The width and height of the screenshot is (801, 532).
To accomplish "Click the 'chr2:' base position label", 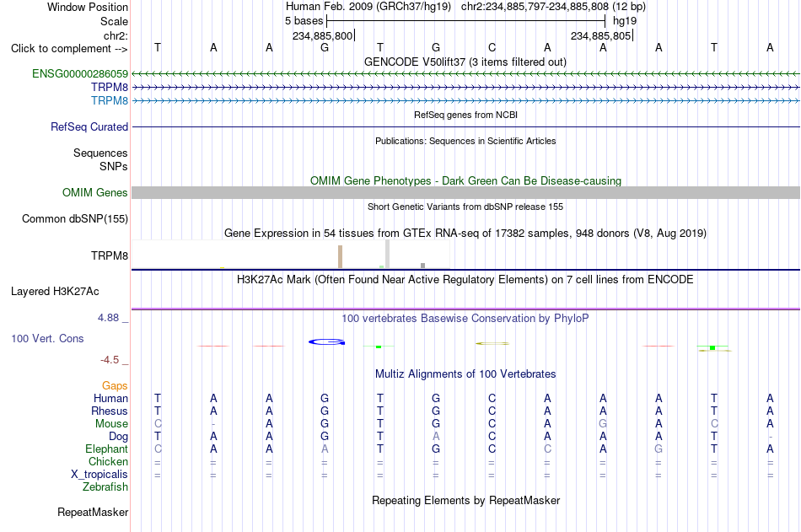I will point(116,35).
